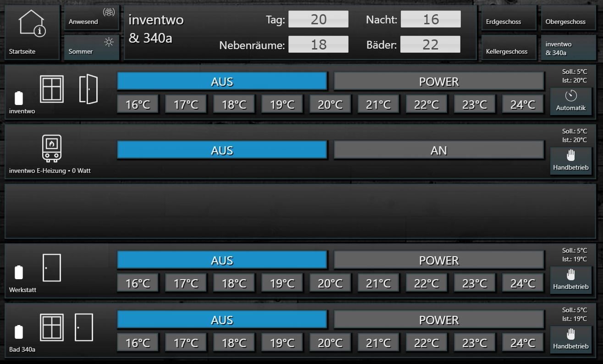Set inventwo temperature to 21°C
This screenshot has width=603, height=364.
point(378,105)
